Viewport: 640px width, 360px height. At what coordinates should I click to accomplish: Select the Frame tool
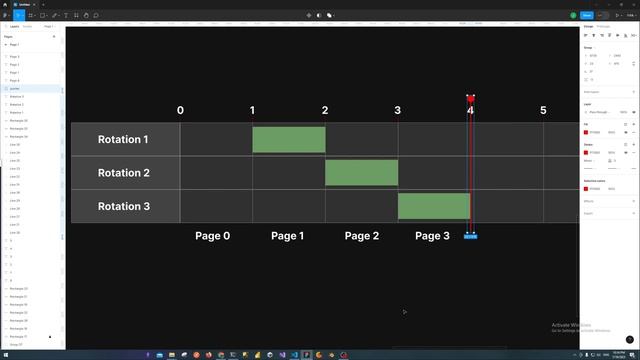[x=30, y=16]
